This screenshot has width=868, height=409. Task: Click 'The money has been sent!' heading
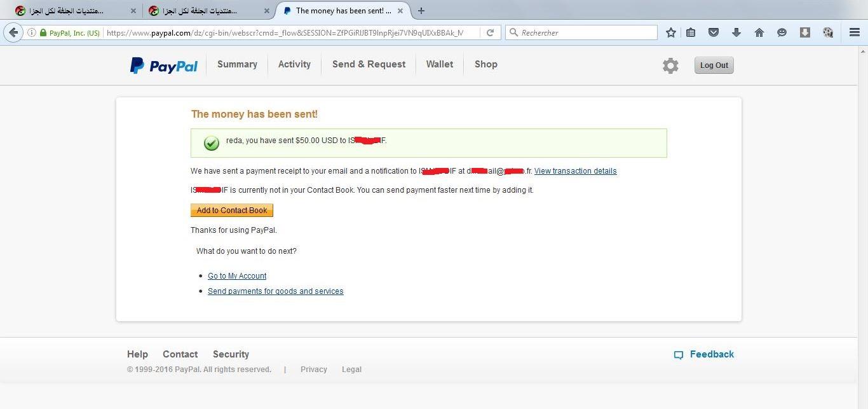(x=254, y=114)
